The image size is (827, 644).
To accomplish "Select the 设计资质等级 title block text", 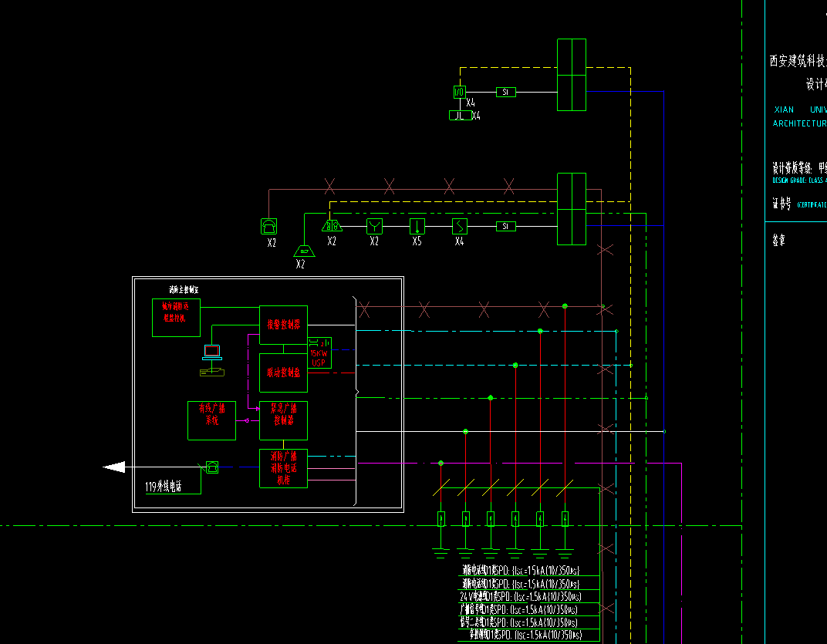I will (792, 168).
